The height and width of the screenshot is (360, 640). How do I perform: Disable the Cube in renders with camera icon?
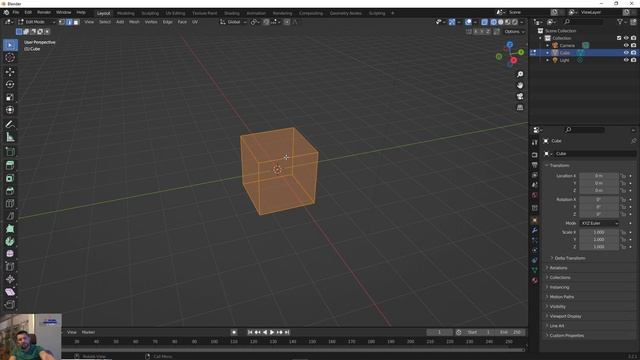click(x=633, y=53)
